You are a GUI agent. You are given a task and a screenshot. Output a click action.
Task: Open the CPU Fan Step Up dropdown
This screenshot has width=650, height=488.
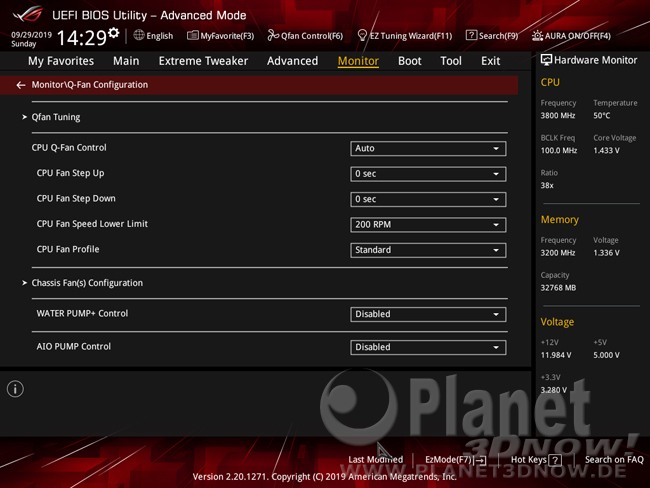coord(428,174)
